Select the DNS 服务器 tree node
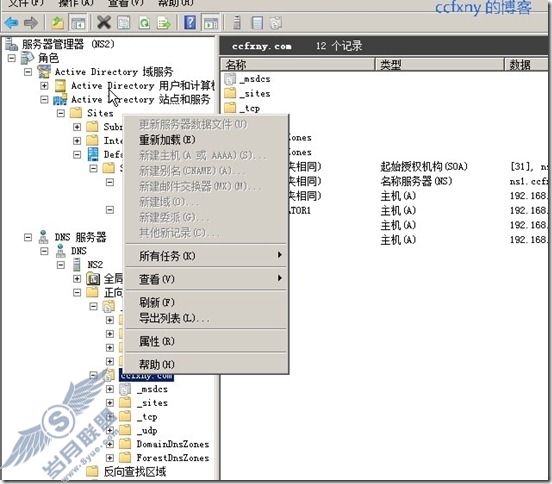 click(x=80, y=237)
